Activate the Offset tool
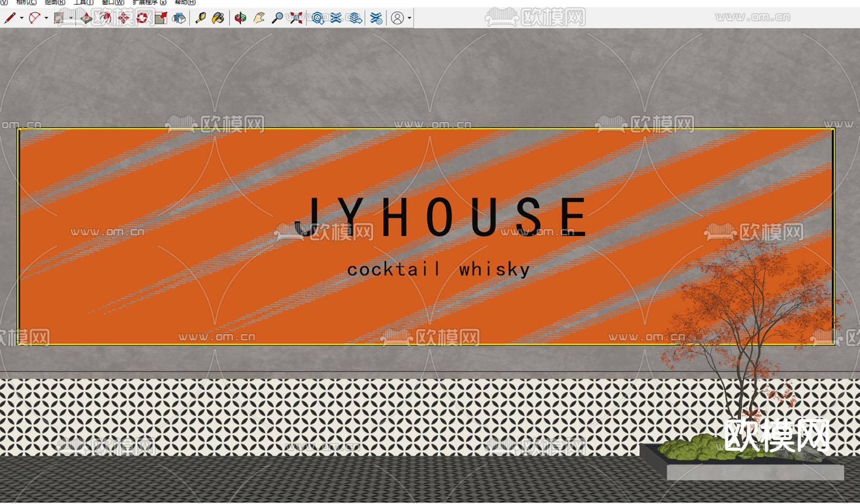 coord(105,18)
